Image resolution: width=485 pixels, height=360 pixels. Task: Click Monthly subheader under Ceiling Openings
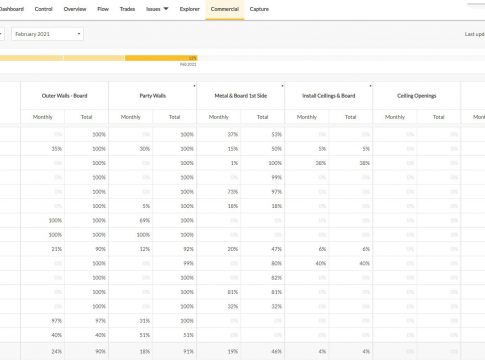pos(395,117)
